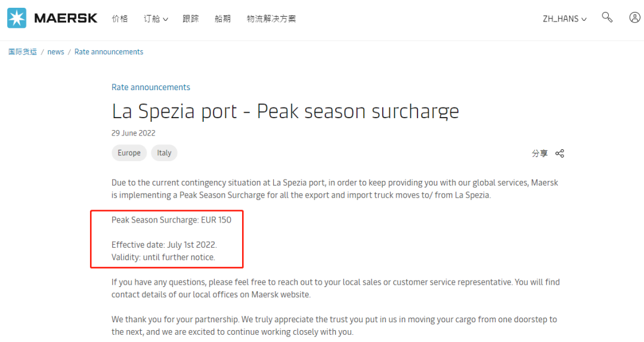The image size is (644, 342).
Task: Click the La Spezia port article title
Action: pyautogui.click(x=285, y=111)
